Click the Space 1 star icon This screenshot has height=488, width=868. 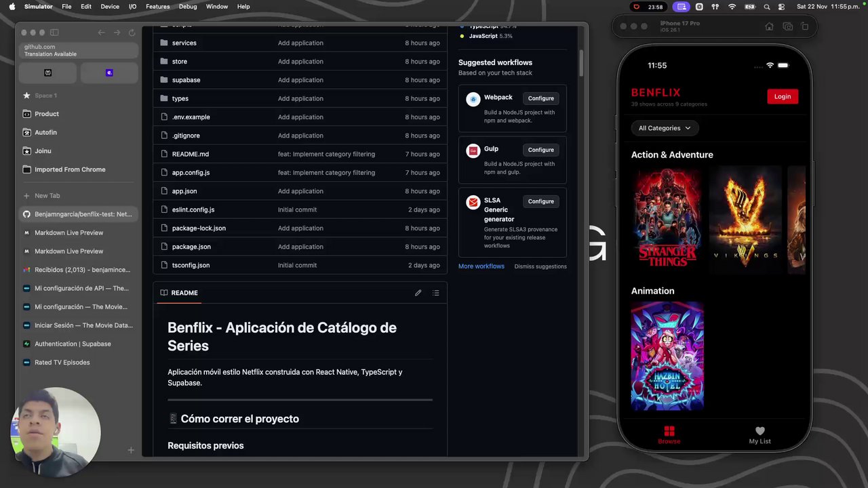(x=26, y=96)
